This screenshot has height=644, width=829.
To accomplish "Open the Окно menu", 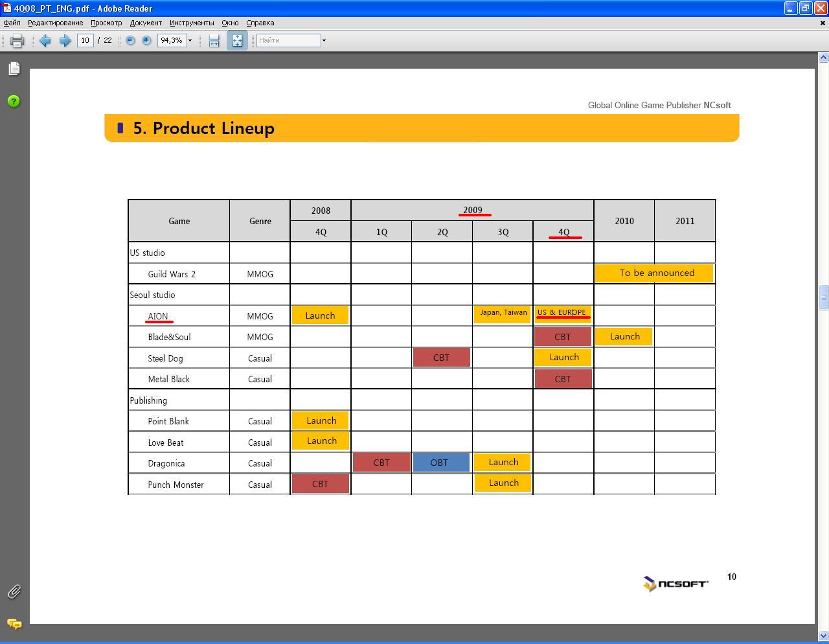I will (x=230, y=23).
